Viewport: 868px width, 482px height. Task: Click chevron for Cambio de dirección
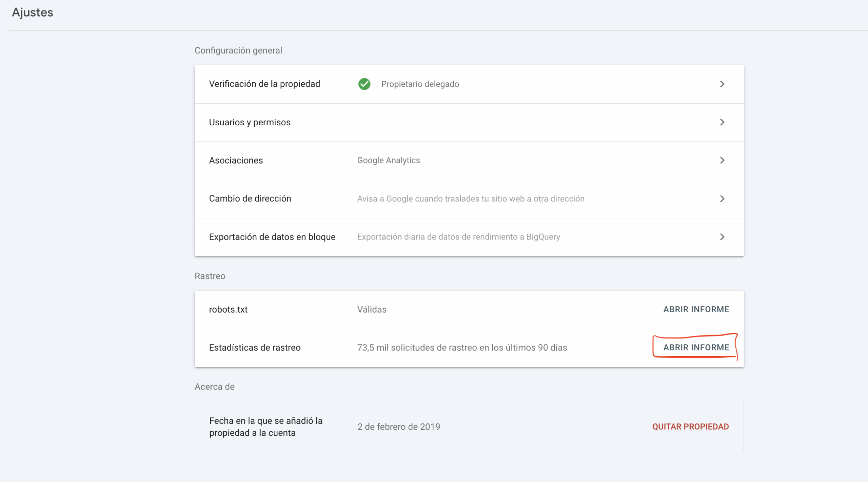[722, 198]
